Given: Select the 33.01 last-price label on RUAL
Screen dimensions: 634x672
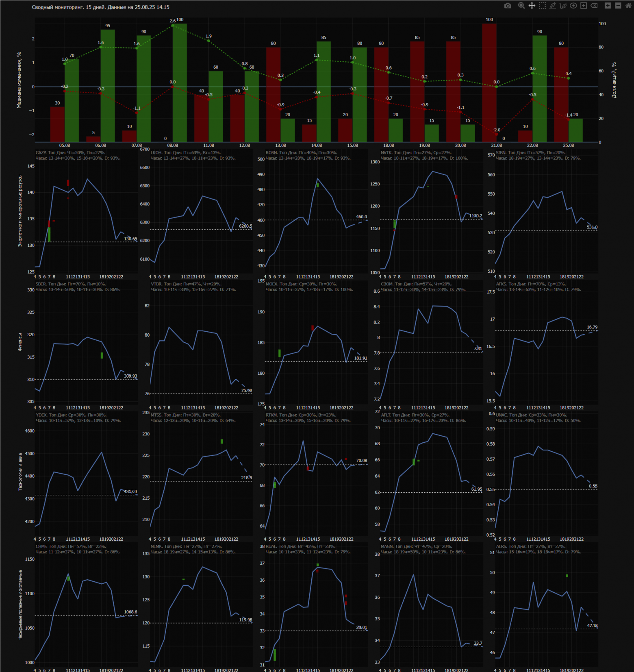Looking at the screenshot, I should tap(362, 627).
